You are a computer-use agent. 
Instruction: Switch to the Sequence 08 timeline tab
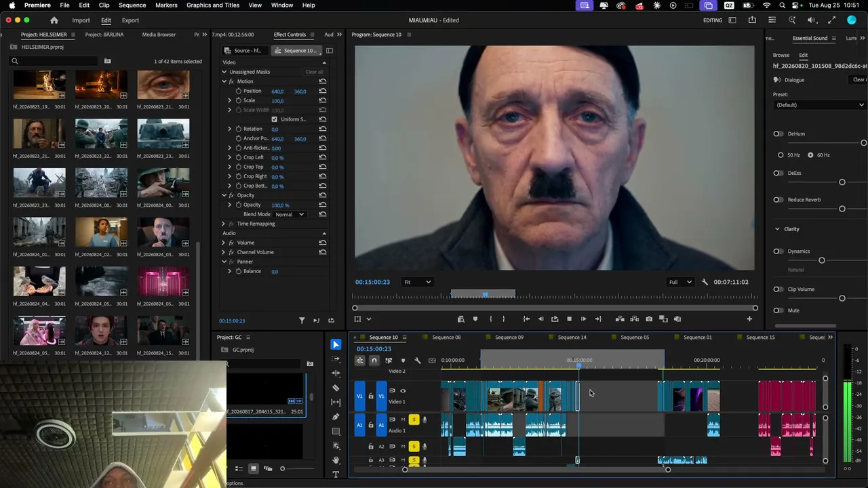tap(446, 338)
